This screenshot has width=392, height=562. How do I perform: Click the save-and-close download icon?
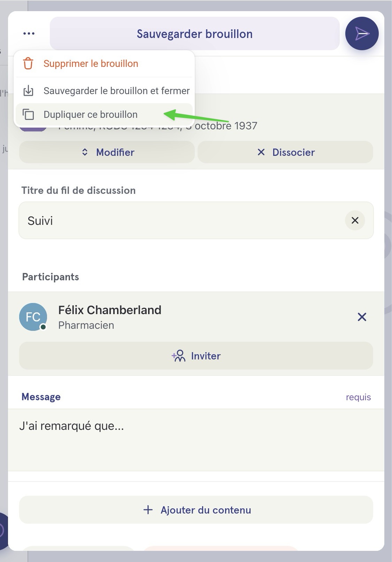[x=28, y=91]
